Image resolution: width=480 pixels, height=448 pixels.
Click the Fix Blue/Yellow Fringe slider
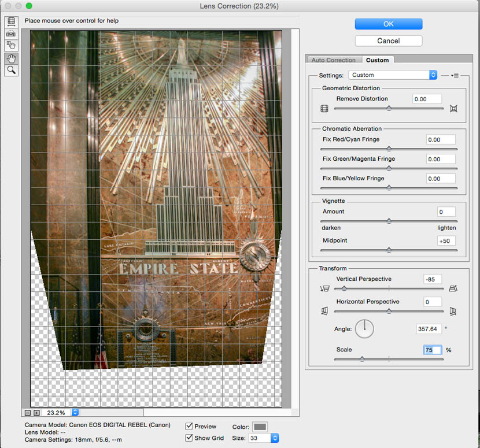(x=389, y=188)
